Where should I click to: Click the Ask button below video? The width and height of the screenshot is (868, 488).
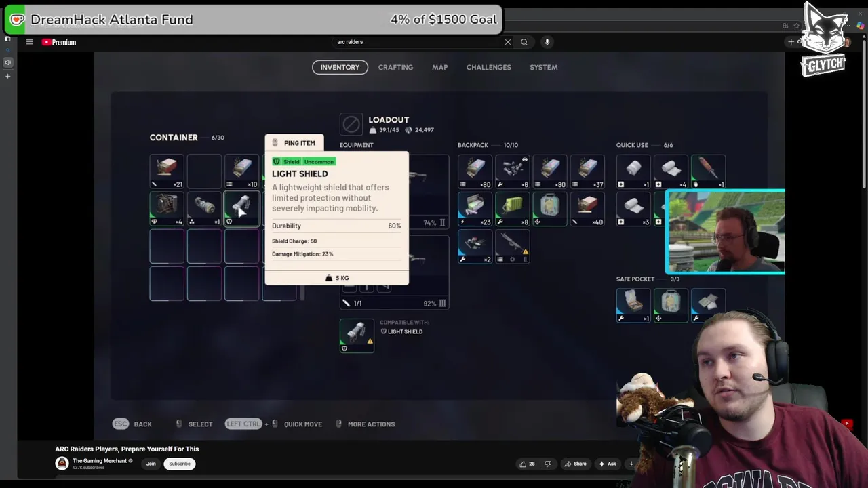(x=607, y=464)
